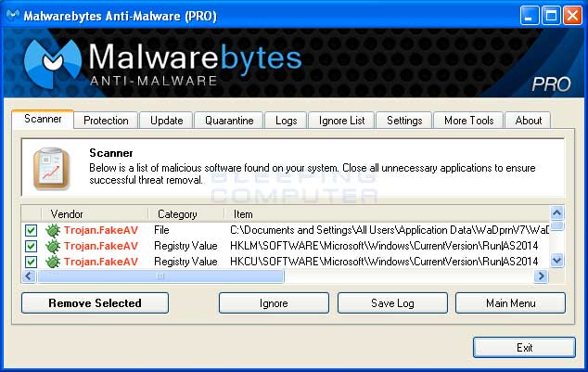Viewport: 588px width, 372px height.
Task: Open the Settings tab
Action: point(404,121)
